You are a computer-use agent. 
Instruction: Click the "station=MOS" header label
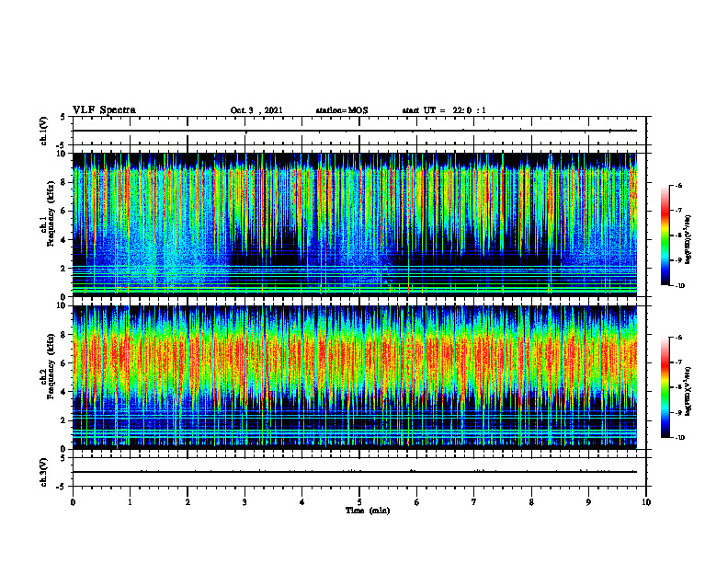click(x=342, y=110)
